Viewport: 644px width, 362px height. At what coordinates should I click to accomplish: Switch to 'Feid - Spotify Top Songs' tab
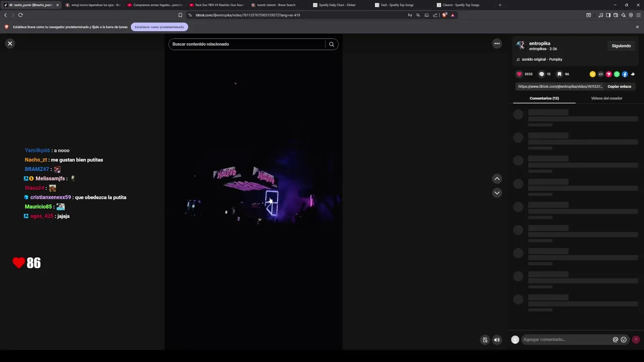pyautogui.click(x=403, y=5)
